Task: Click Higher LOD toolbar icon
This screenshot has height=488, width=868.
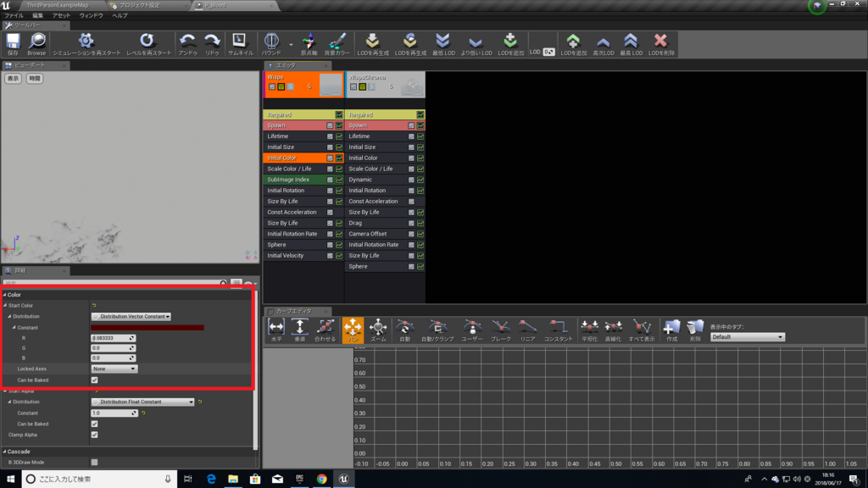Action: pyautogui.click(x=604, y=44)
